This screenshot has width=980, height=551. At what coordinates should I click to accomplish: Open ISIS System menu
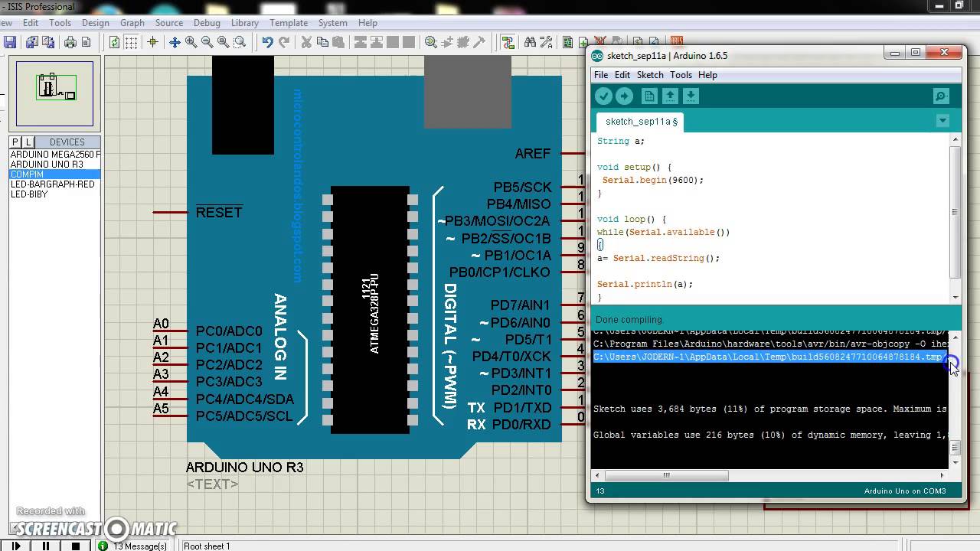tap(332, 23)
